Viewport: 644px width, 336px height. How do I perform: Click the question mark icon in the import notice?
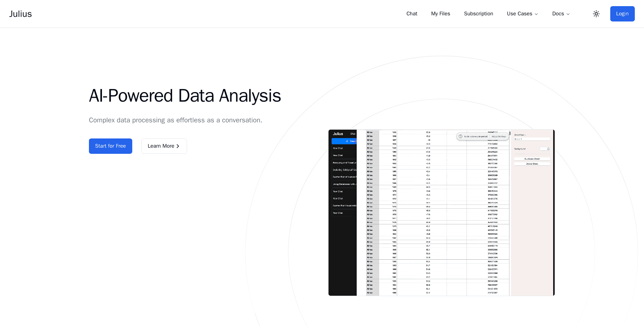[460, 136]
